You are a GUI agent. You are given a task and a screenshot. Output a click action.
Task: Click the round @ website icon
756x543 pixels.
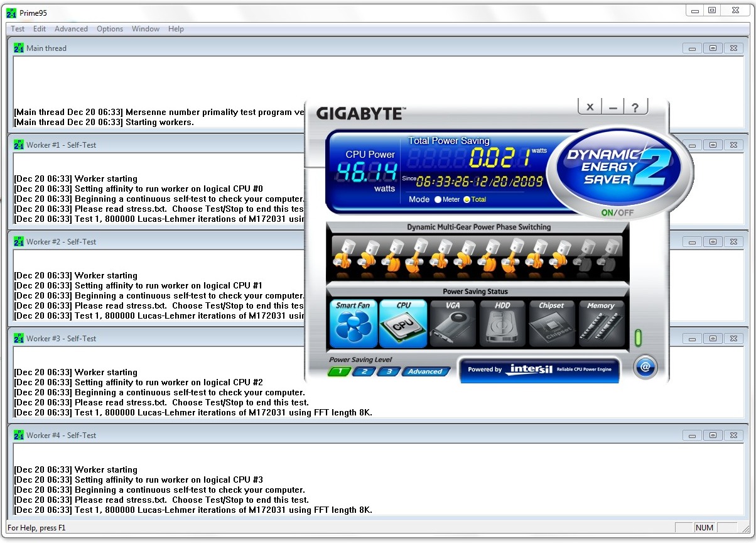tap(645, 367)
